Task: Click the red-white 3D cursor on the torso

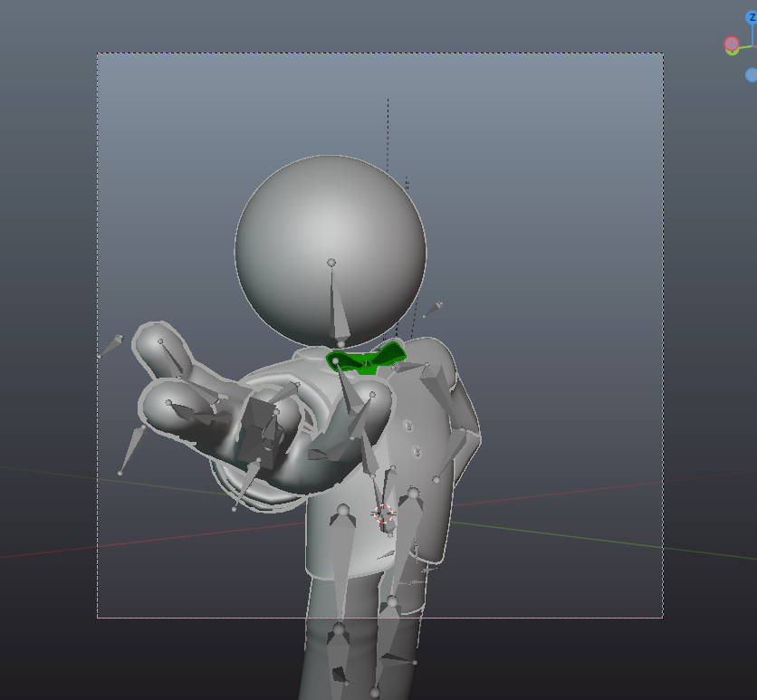Action: 384,513
